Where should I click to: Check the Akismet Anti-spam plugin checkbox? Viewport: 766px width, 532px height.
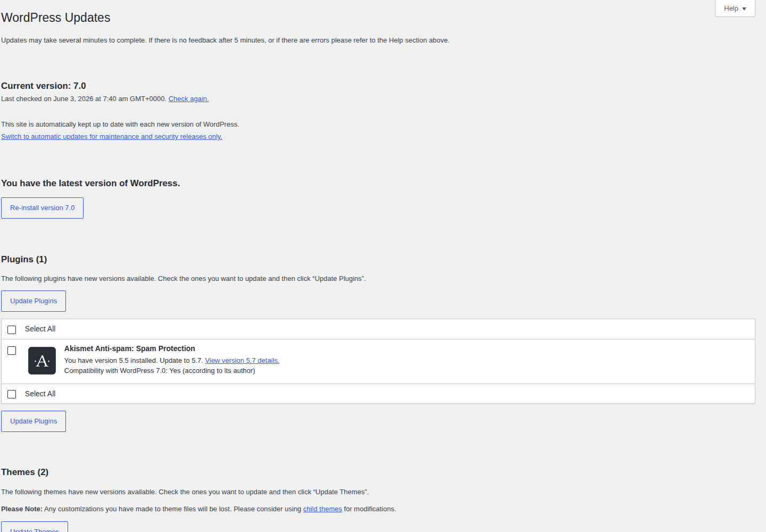[x=12, y=351]
